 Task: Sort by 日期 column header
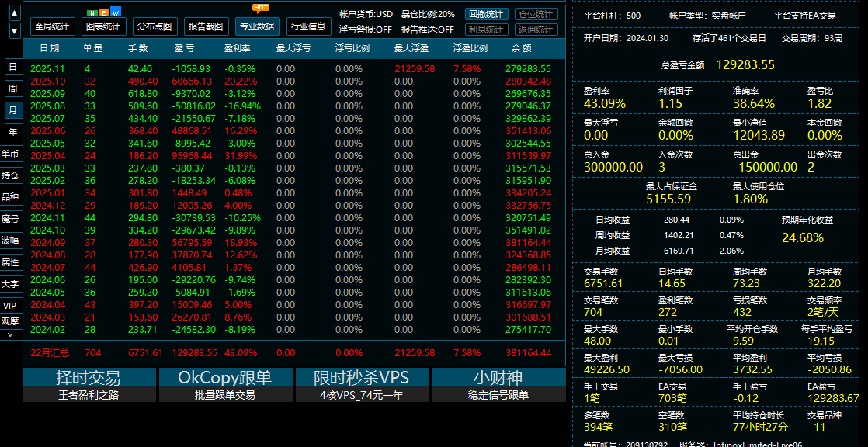point(50,48)
